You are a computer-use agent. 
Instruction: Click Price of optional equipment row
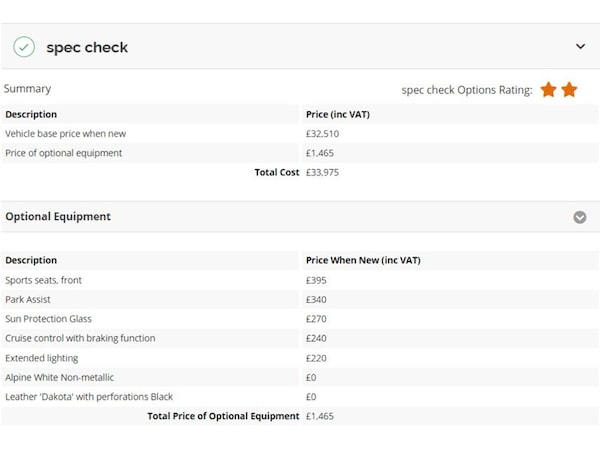point(300,153)
